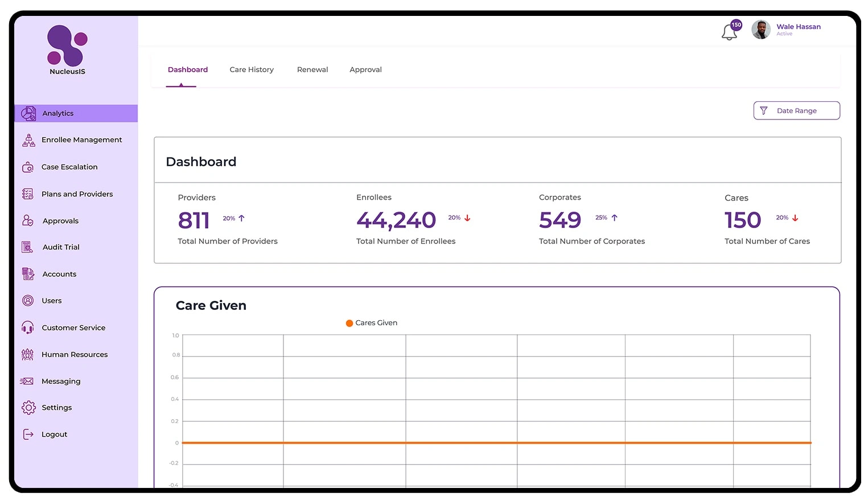Screen dimensions: 868x501
Task: Open the Human Resources label
Action: tap(75, 354)
